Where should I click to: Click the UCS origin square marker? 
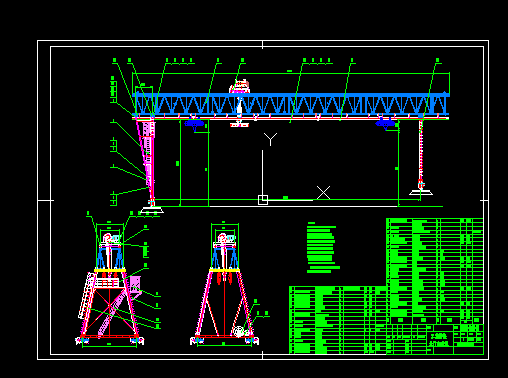[263, 200]
